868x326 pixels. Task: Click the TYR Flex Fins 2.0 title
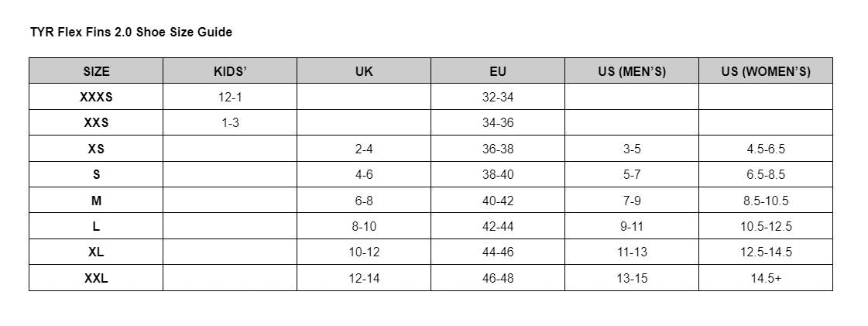click(131, 32)
